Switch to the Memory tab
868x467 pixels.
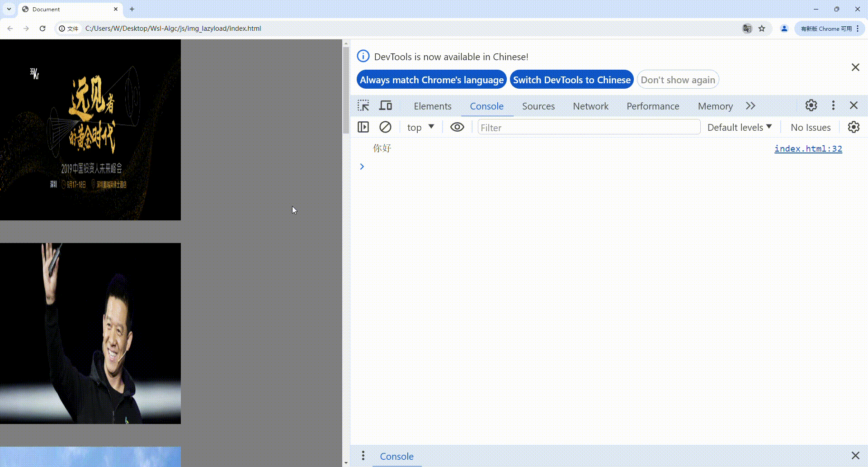[x=715, y=106]
